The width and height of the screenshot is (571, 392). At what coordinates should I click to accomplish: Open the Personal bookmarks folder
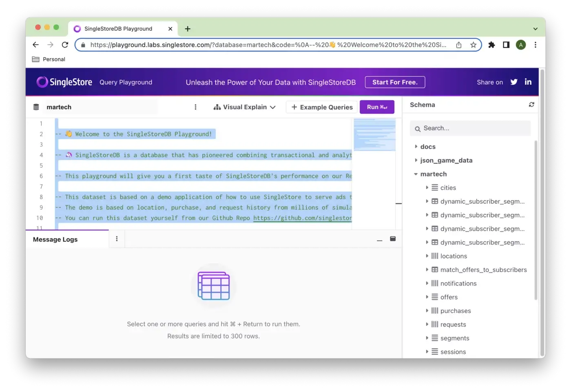[49, 59]
